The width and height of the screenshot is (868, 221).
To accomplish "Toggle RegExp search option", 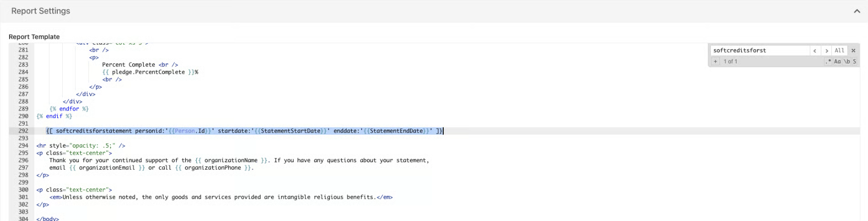I will coord(828,61).
